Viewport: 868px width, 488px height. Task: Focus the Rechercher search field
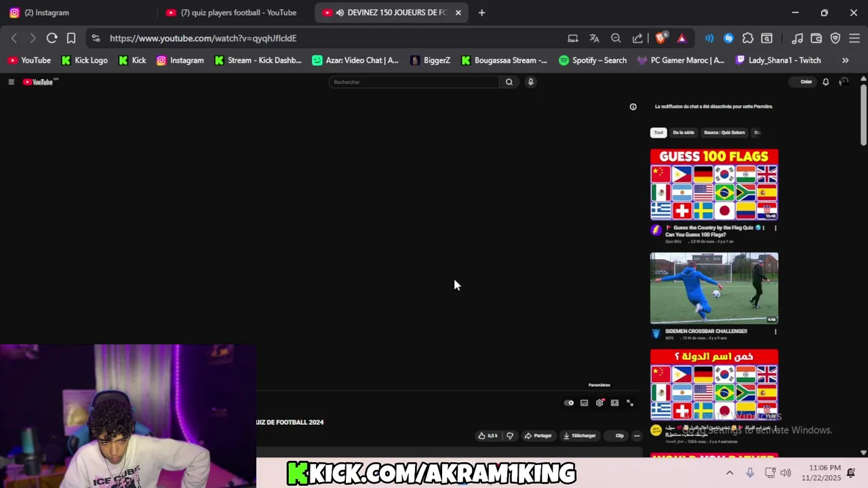tap(414, 82)
